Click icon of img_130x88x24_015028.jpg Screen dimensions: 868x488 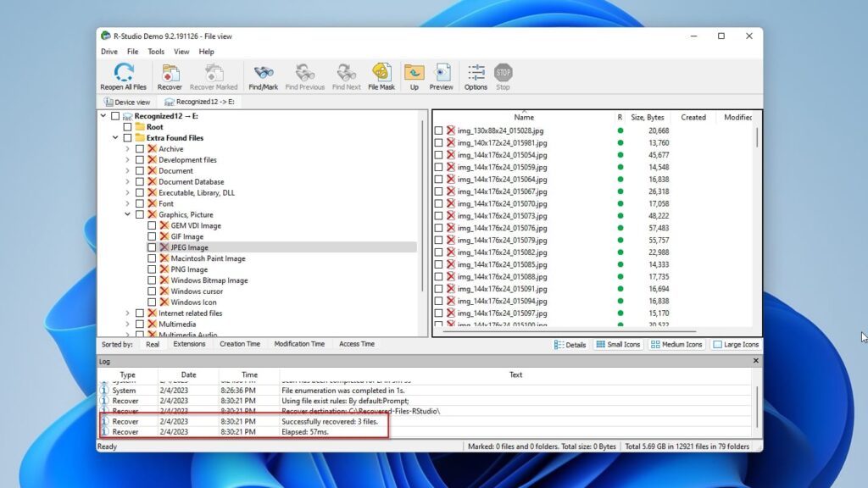451,130
